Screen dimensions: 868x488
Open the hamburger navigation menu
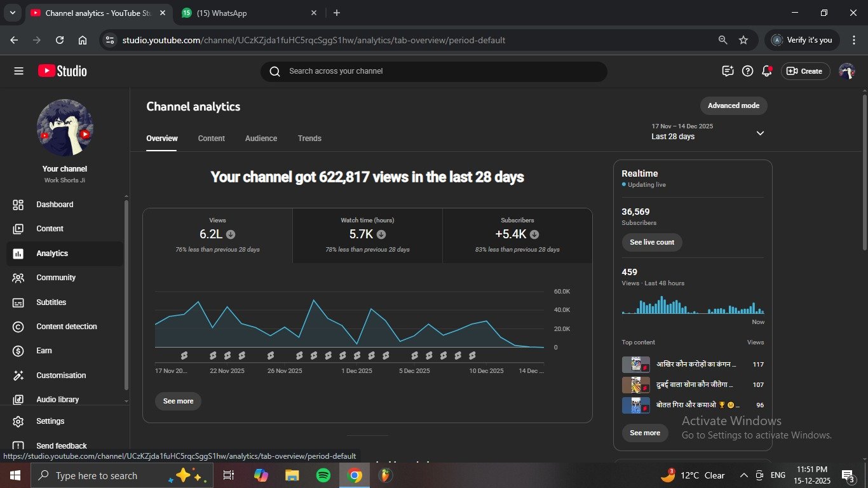click(18, 71)
